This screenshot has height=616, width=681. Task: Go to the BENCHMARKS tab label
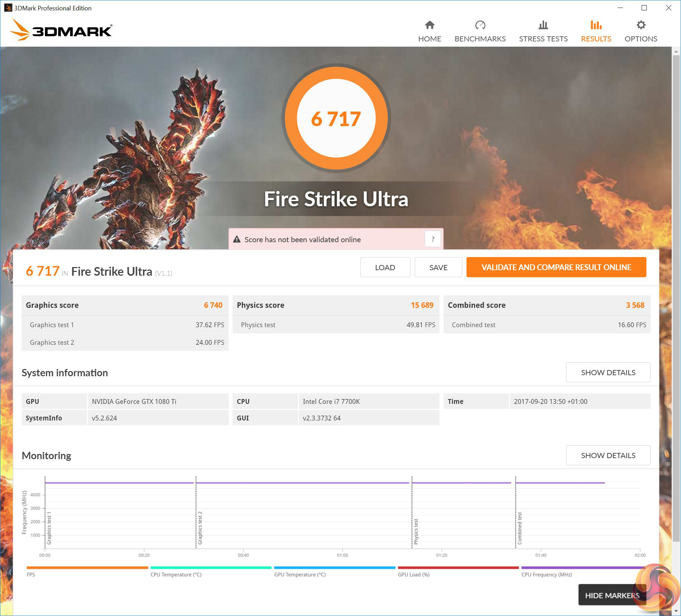pyautogui.click(x=480, y=39)
